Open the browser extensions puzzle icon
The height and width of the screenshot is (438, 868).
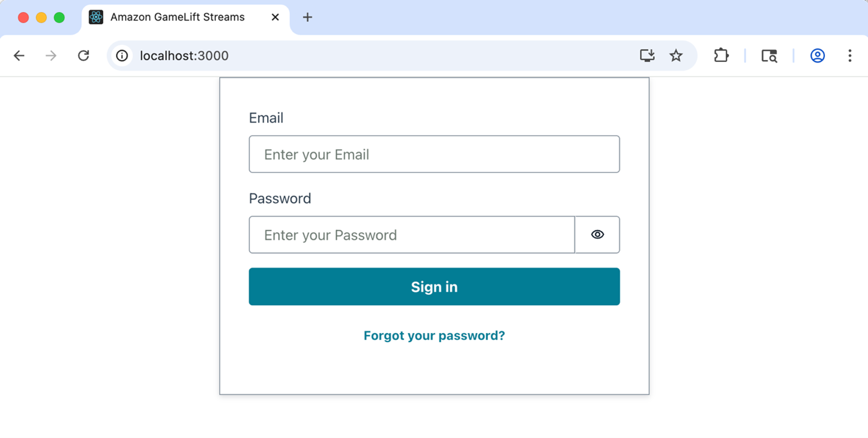(x=721, y=55)
